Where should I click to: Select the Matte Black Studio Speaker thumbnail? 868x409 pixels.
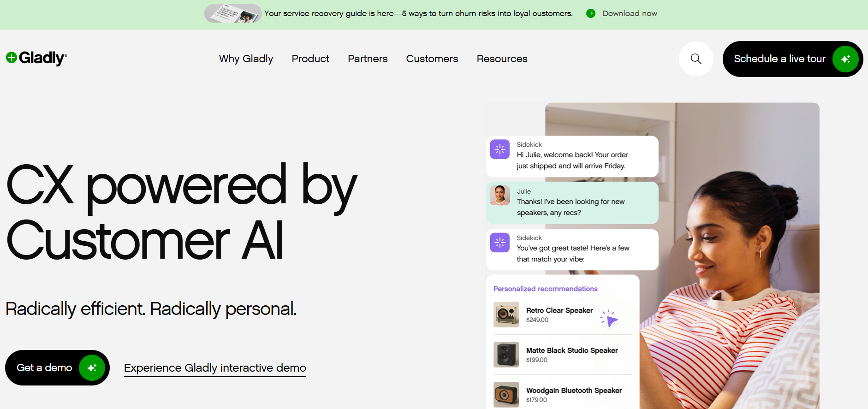[x=506, y=355]
